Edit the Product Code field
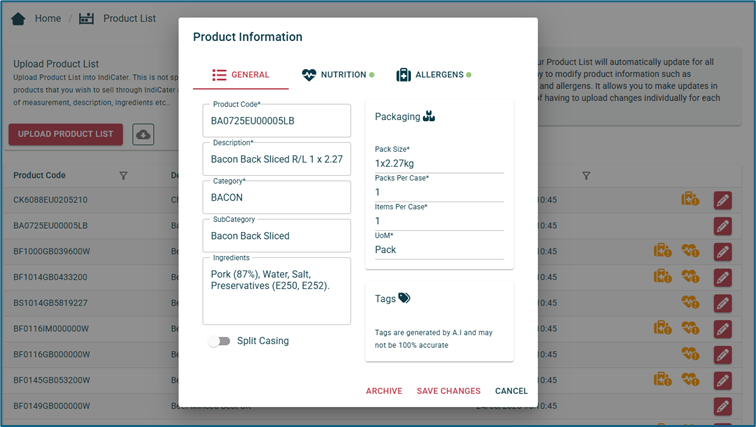Image resolution: width=756 pixels, height=427 pixels. click(277, 120)
